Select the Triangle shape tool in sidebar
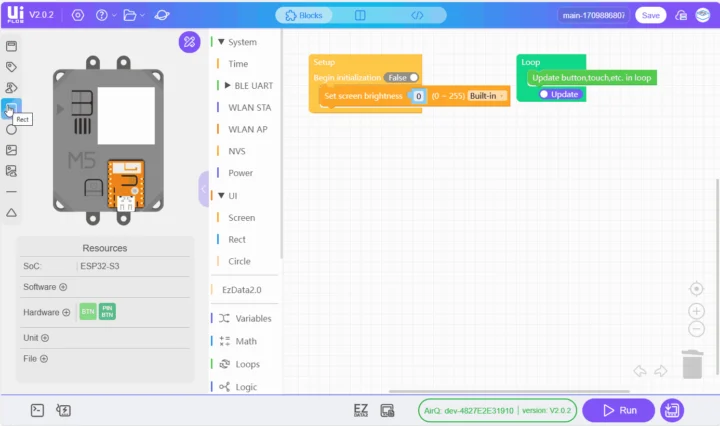The height and width of the screenshot is (426, 720). [11, 212]
